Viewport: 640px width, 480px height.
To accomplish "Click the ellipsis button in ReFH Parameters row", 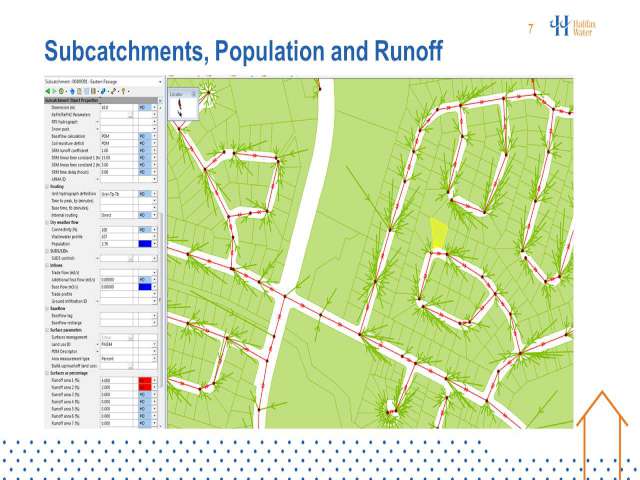I will pos(131,115).
